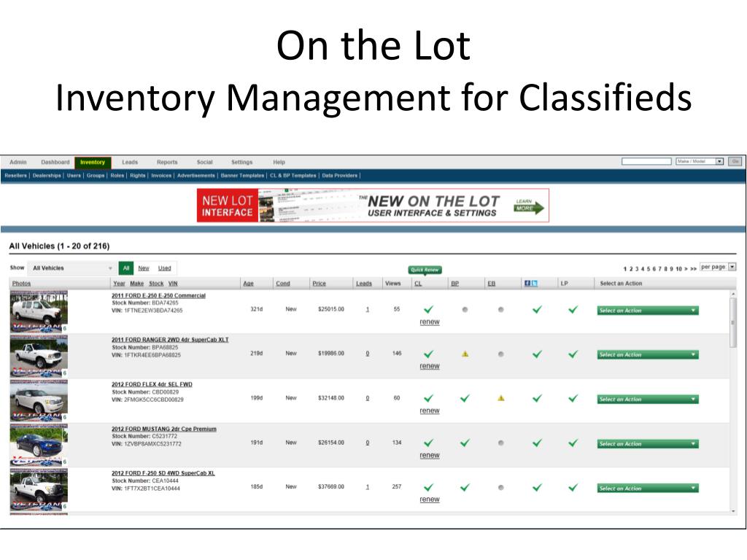Open the Data Providers submenu link

pyautogui.click(x=340, y=176)
